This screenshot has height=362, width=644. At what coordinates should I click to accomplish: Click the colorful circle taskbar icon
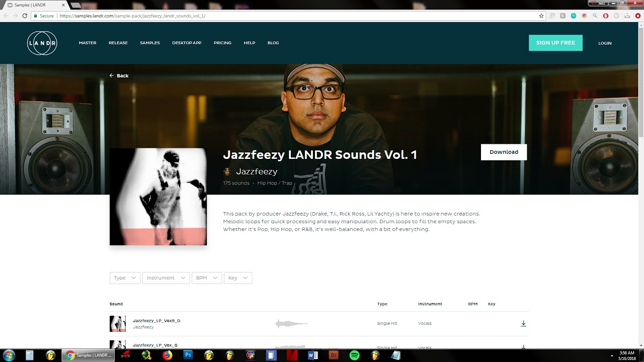pyautogui.click(x=250, y=355)
